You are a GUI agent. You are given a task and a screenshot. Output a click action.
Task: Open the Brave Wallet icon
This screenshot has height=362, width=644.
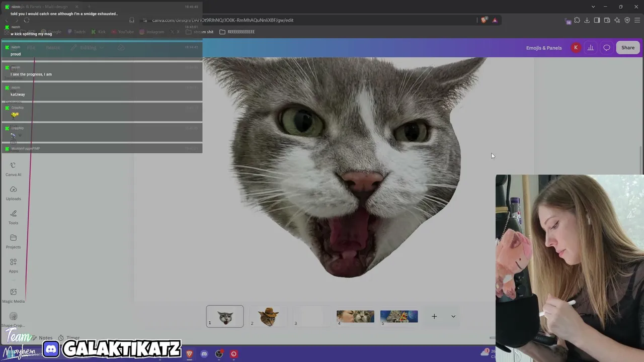point(607,20)
